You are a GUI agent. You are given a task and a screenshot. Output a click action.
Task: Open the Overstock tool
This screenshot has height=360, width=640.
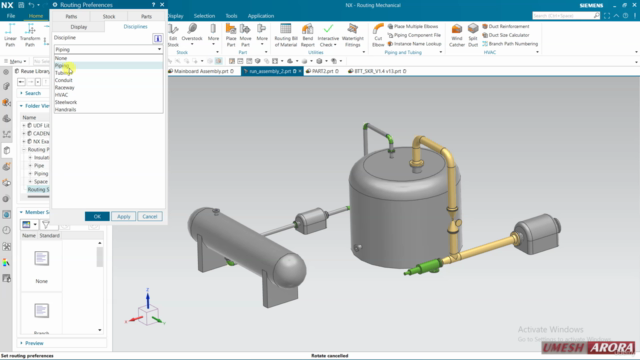192,33
